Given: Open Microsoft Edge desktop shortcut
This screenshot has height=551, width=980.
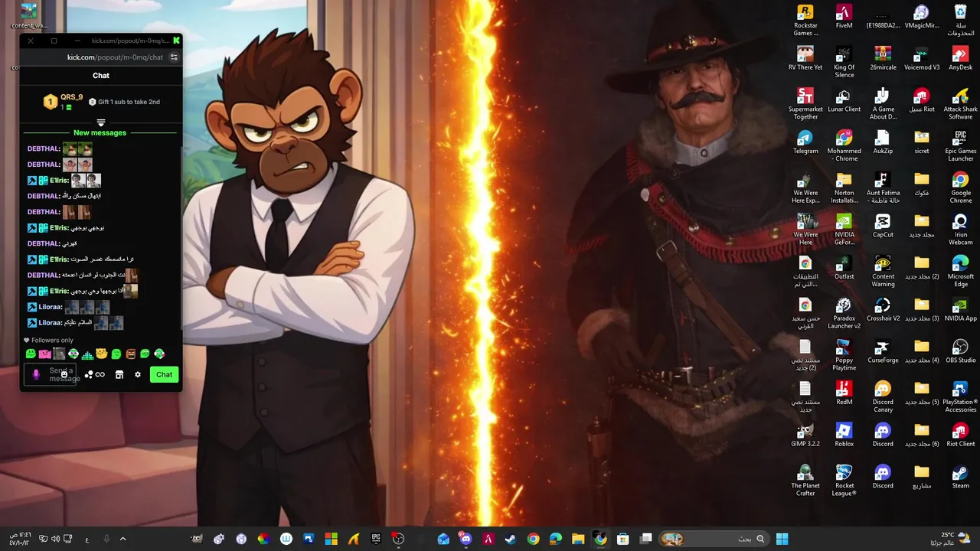Looking at the screenshot, I should click(x=960, y=272).
